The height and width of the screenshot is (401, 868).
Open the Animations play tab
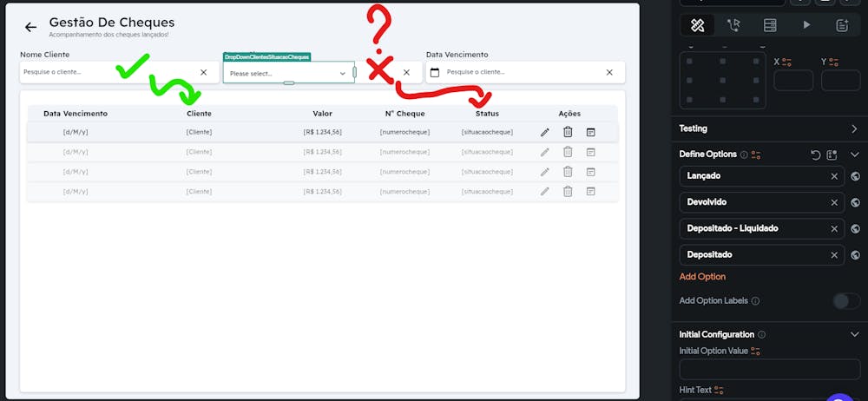tap(806, 25)
